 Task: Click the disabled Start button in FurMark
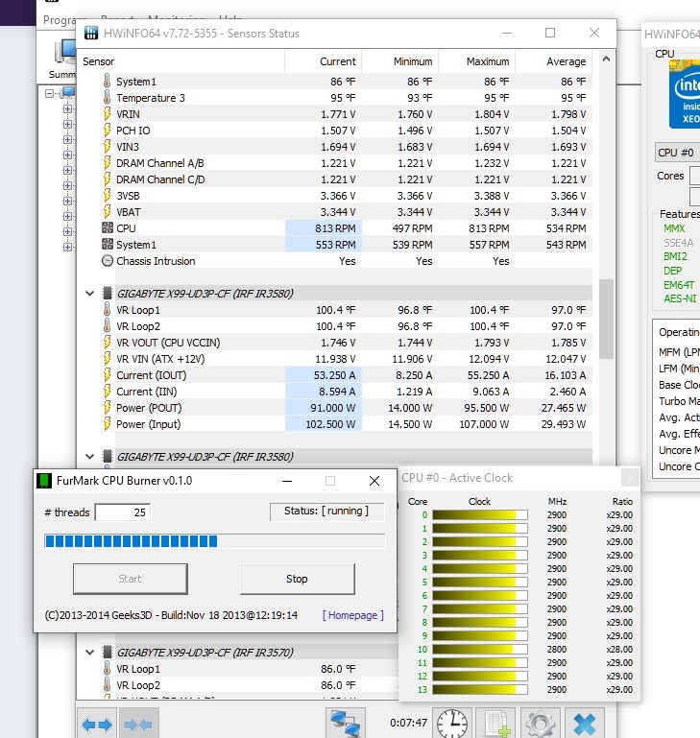(130, 579)
